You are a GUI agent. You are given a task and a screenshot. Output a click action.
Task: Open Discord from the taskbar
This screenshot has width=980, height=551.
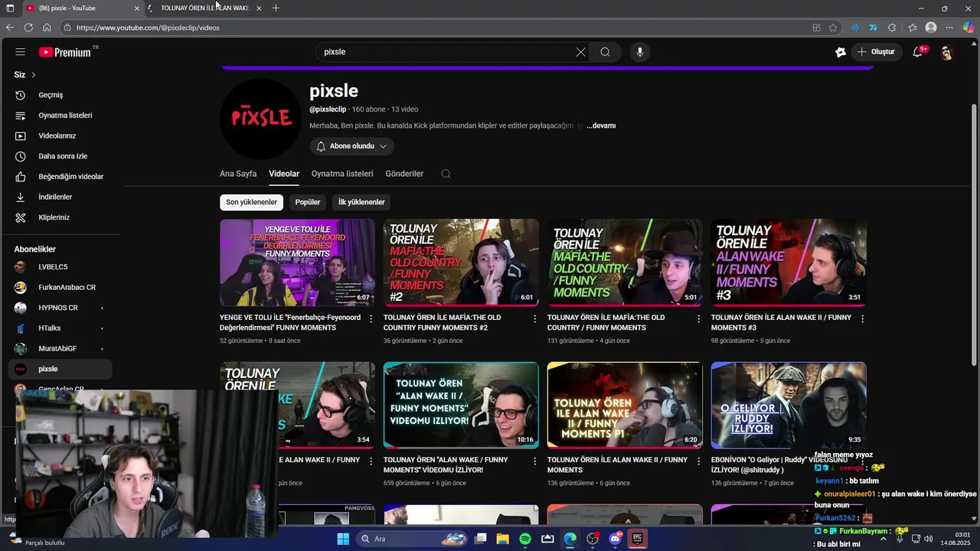[616, 539]
